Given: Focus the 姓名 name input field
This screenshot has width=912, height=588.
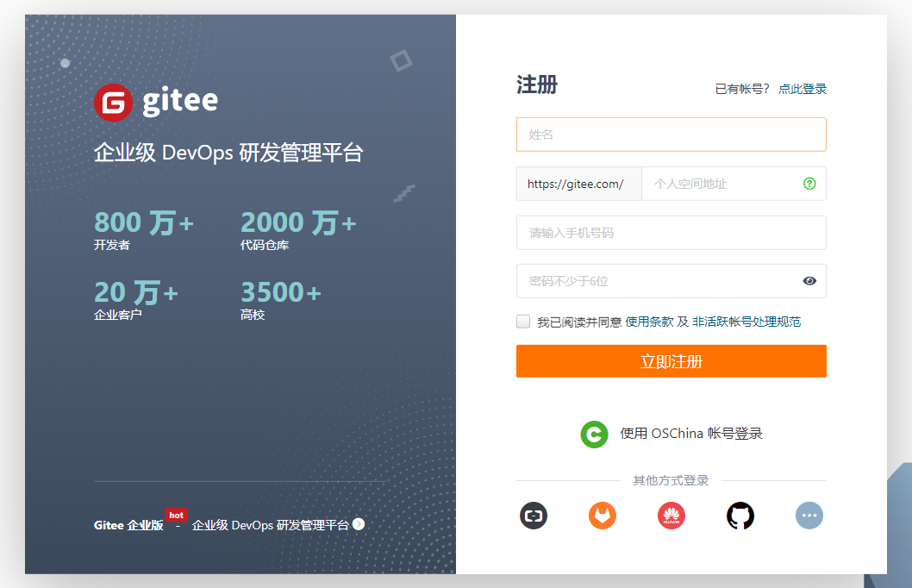Looking at the screenshot, I should (672, 134).
